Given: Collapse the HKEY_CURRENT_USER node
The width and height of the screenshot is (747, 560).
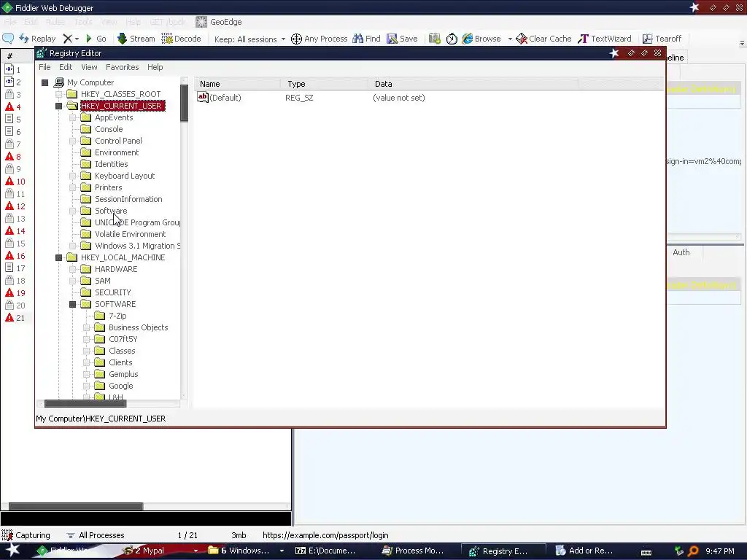Looking at the screenshot, I should pos(58,106).
